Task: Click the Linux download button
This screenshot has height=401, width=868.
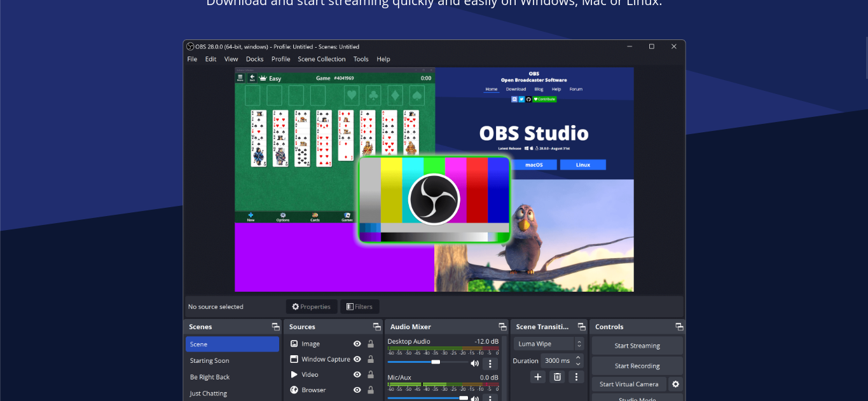Action: point(583,165)
